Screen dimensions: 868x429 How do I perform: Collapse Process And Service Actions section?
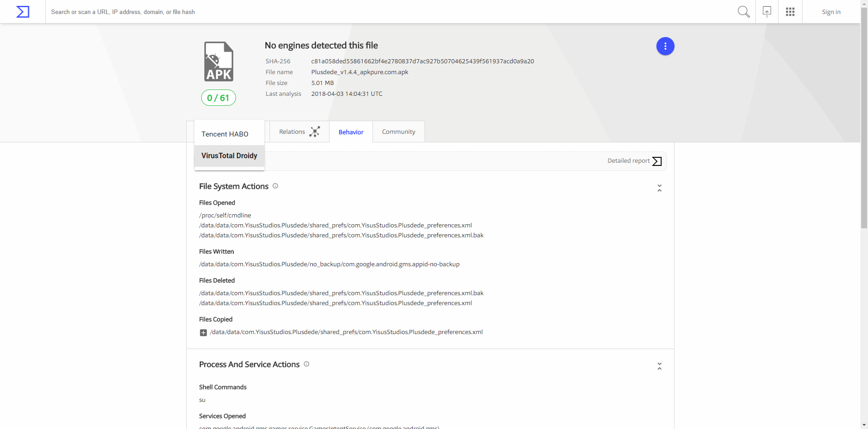pyautogui.click(x=660, y=366)
